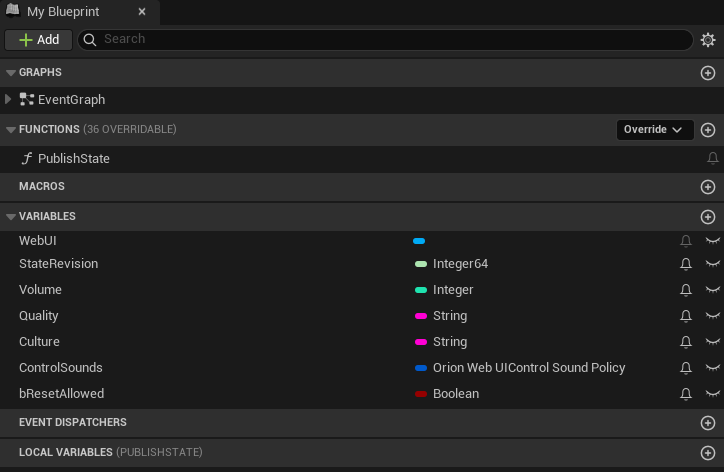The image size is (724, 472).
Task: Select the Culture variable
Action: pos(39,341)
